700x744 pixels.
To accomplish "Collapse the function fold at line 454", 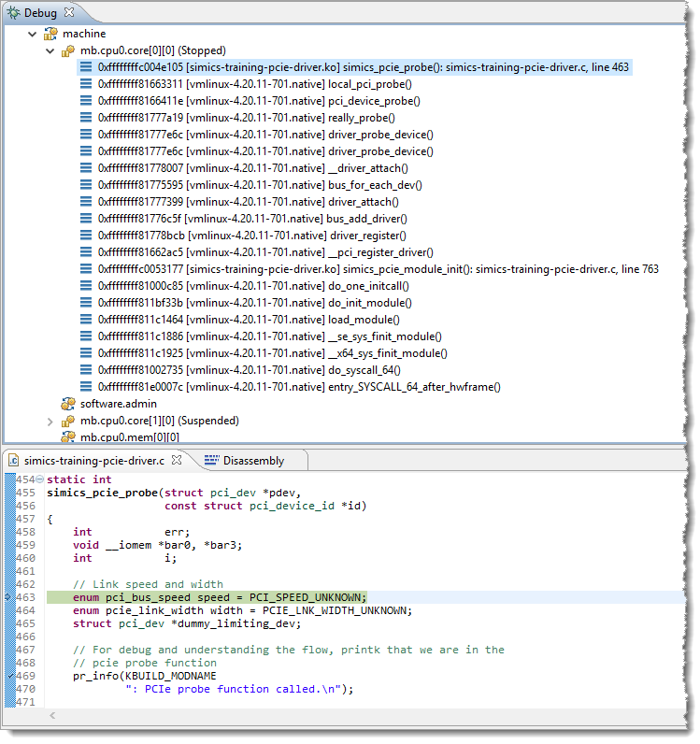I will click(40, 480).
